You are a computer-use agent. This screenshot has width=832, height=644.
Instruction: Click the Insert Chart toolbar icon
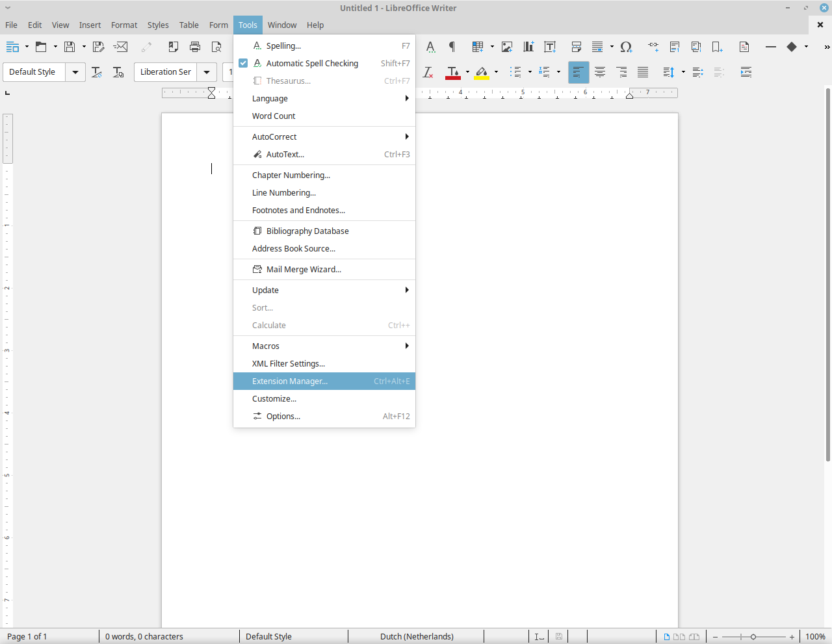pyautogui.click(x=528, y=47)
